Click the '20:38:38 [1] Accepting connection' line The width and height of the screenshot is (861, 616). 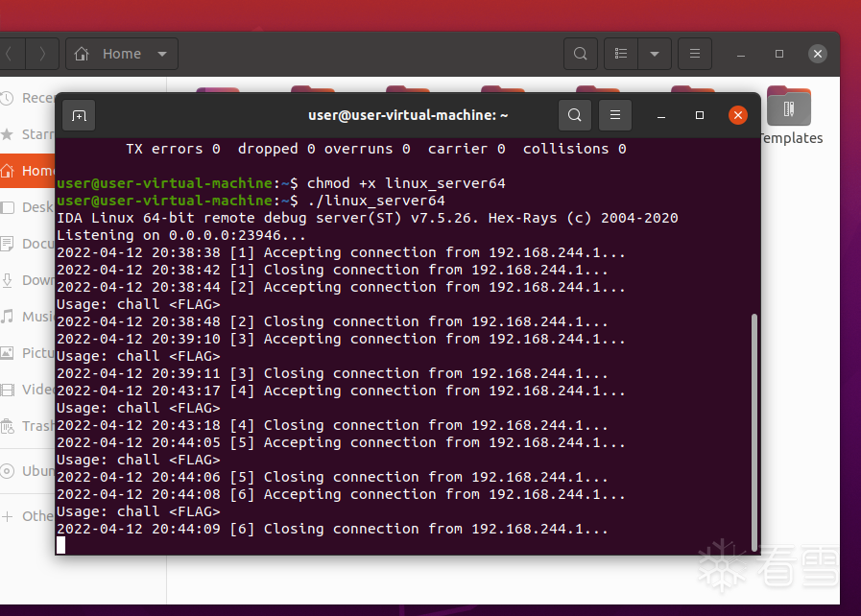(x=341, y=252)
